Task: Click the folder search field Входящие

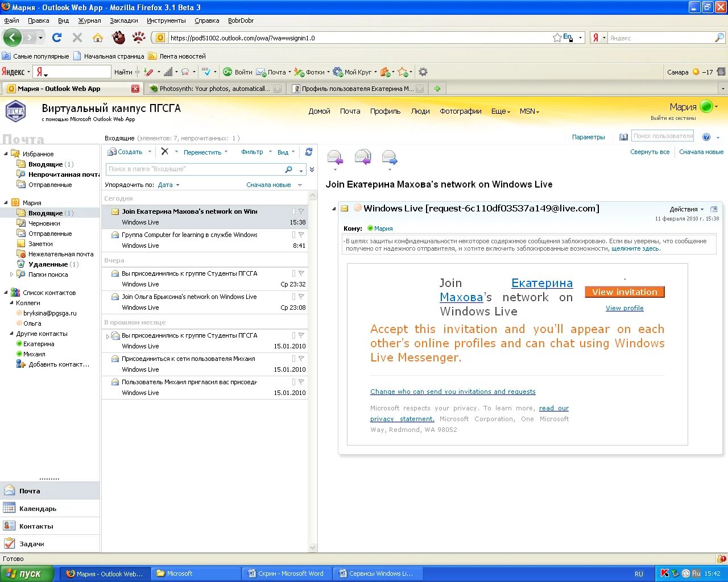Action: pyautogui.click(x=195, y=169)
